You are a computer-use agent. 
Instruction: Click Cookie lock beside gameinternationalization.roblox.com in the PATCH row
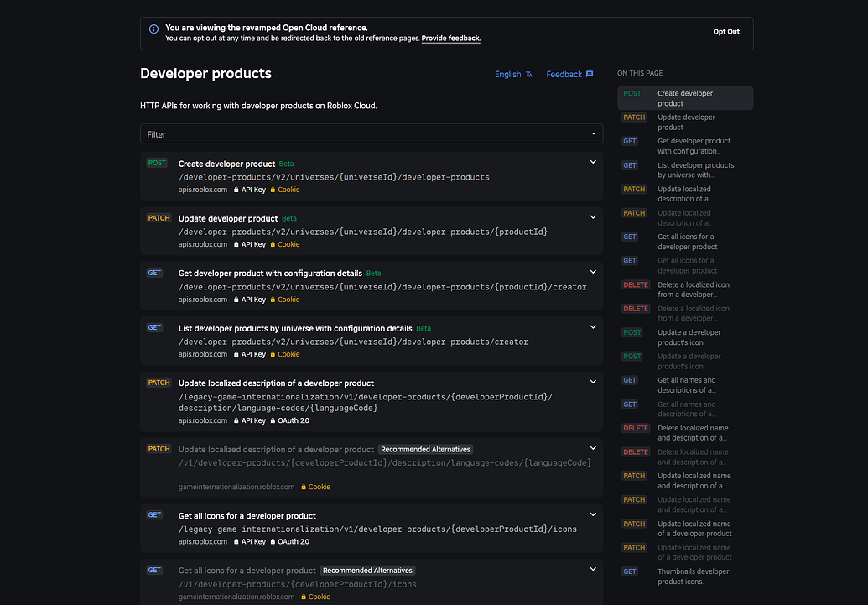[304, 487]
